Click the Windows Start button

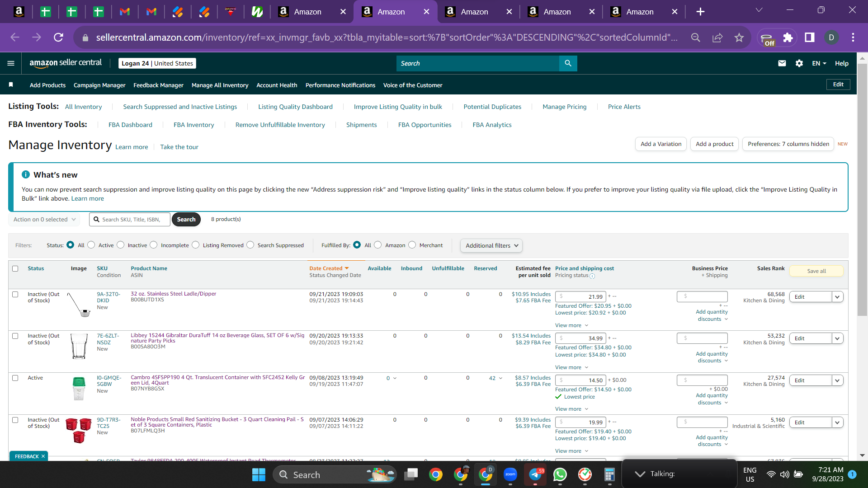pos(259,474)
